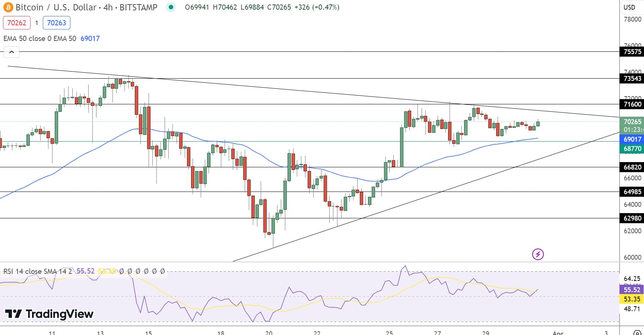Click the red 70262 sell button
This screenshot has width=644, height=335.
16,23
